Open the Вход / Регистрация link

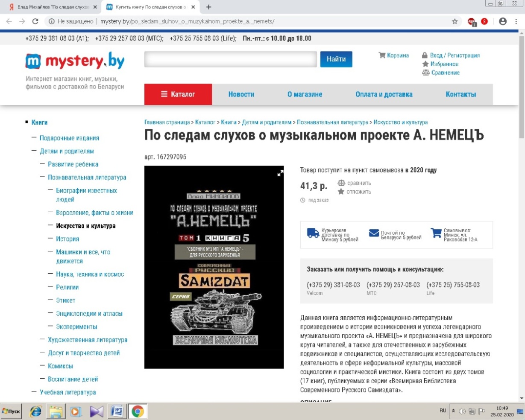coord(455,55)
